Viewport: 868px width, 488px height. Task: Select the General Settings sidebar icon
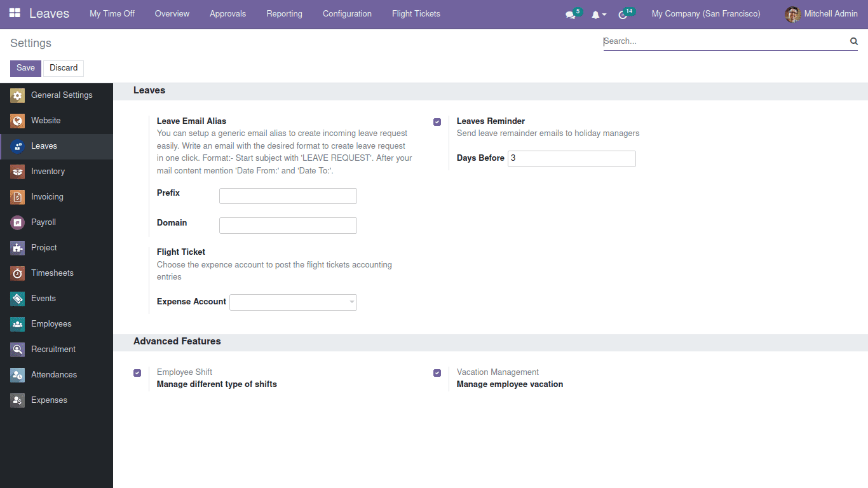coord(17,95)
